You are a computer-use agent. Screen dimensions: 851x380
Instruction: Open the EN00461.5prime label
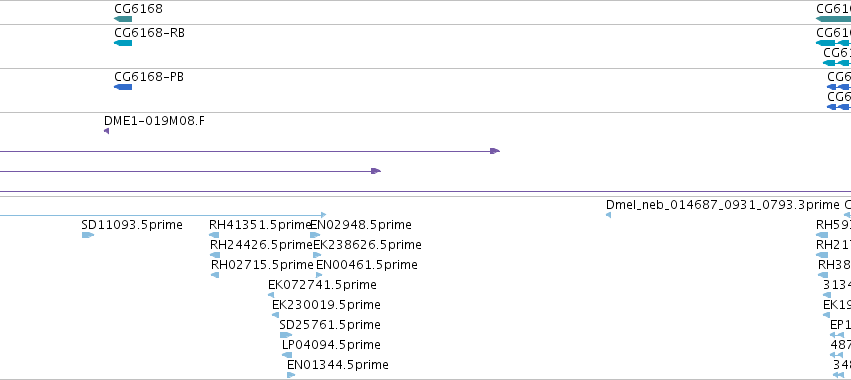pyautogui.click(x=367, y=265)
